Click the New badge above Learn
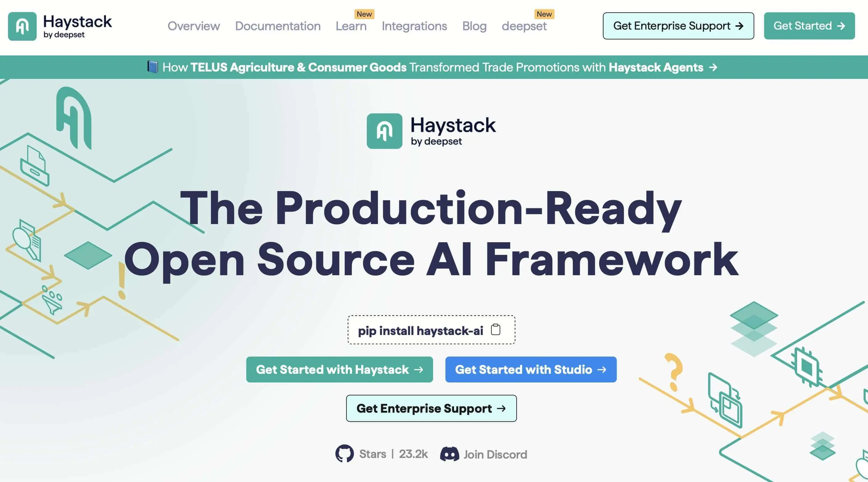868x482 pixels. tap(365, 14)
